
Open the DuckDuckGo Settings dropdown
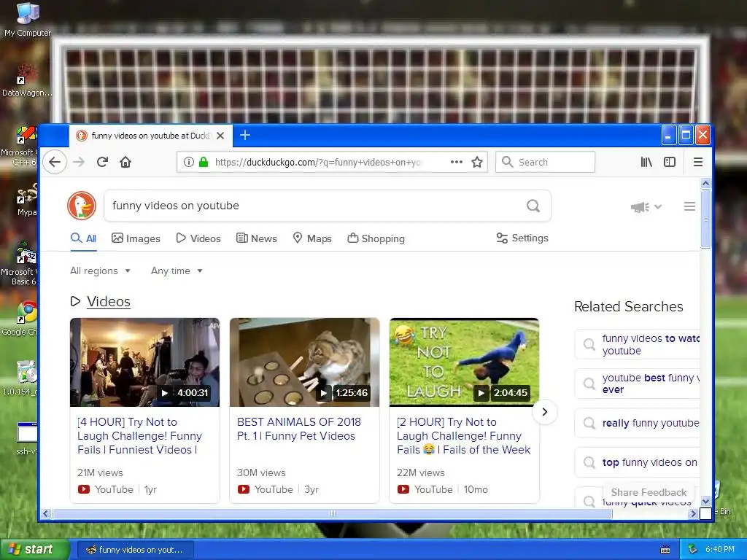click(522, 238)
